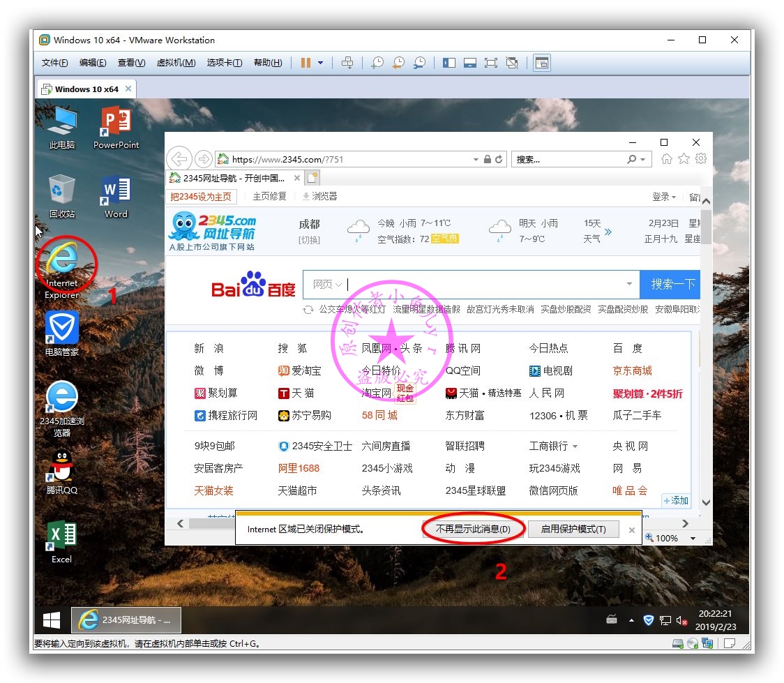Click the IE forward navigation button
Image resolution: width=784 pixels, height=683 pixels.
203,159
